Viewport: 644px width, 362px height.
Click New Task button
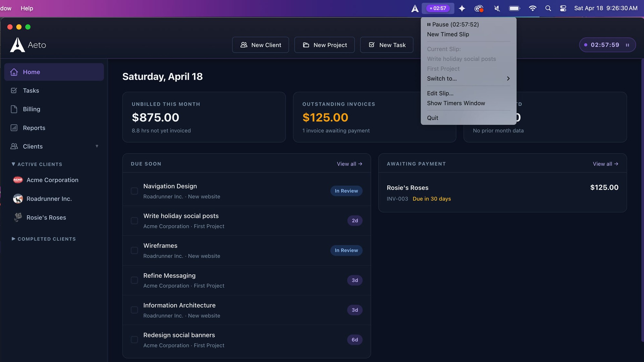coord(387,45)
